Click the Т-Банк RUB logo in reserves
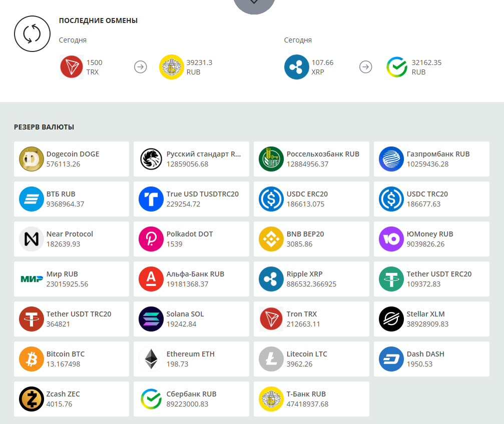504x424 pixels. [x=271, y=399]
